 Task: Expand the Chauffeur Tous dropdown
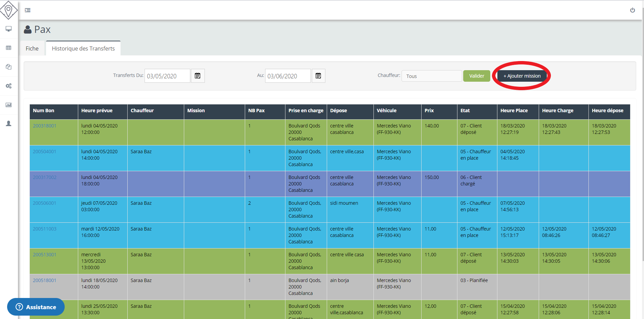431,76
